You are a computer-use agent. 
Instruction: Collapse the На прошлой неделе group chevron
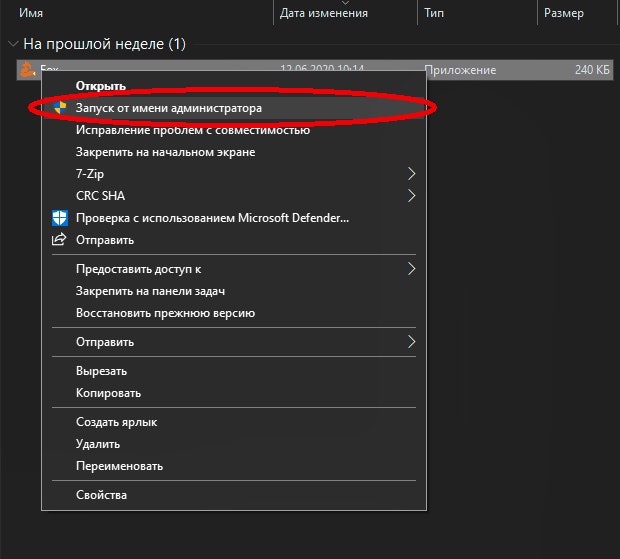coord(13,43)
